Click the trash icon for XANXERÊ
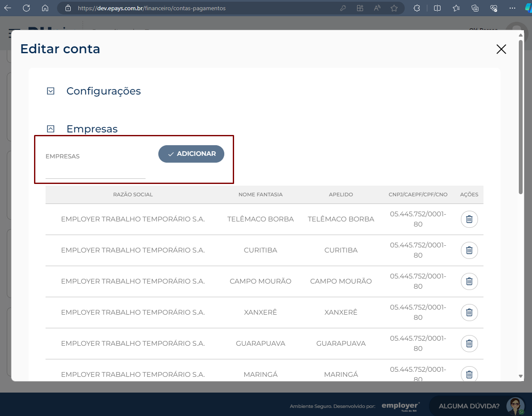Viewport: 532px width, 416px height. [x=469, y=313]
